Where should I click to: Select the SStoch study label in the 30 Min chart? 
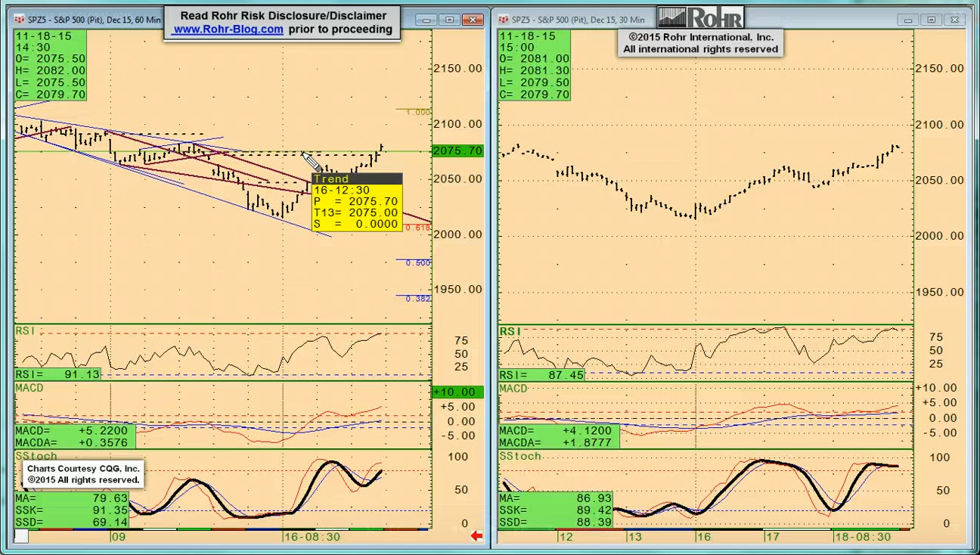pyautogui.click(x=520, y=456)
